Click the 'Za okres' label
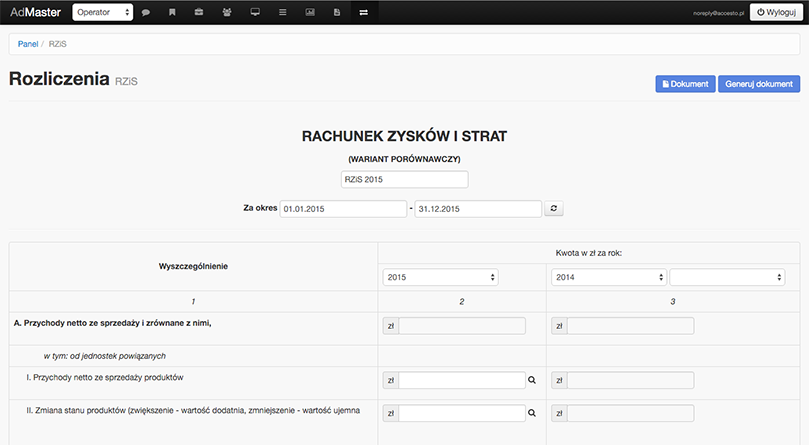Screen dimensions: 809x445 click(260, 208)
